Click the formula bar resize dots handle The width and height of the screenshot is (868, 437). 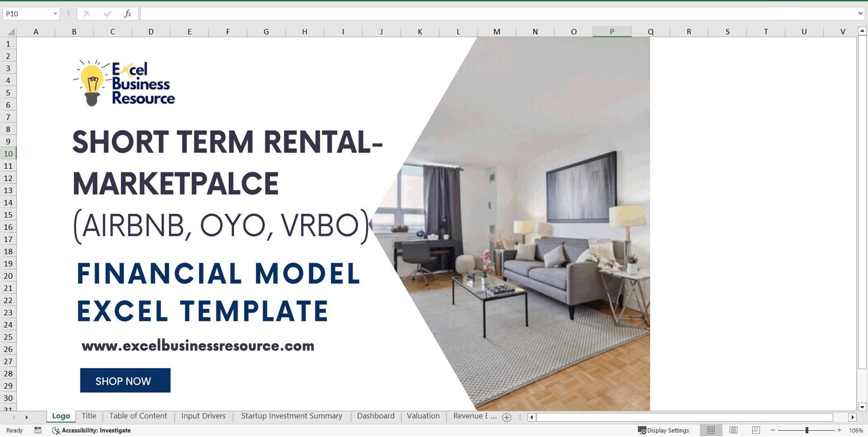(x=68, y=14)
